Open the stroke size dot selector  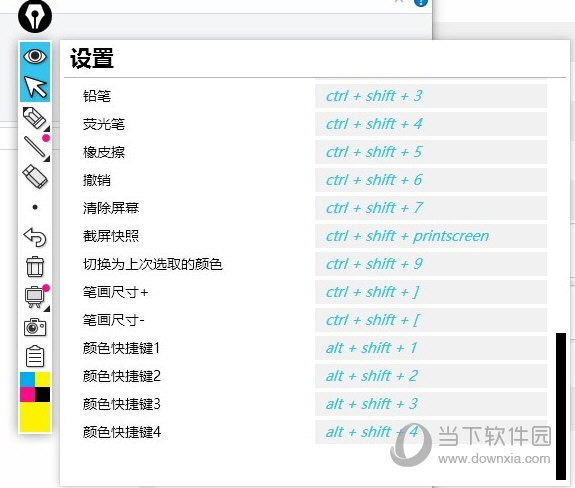click(x=35, y=207)
